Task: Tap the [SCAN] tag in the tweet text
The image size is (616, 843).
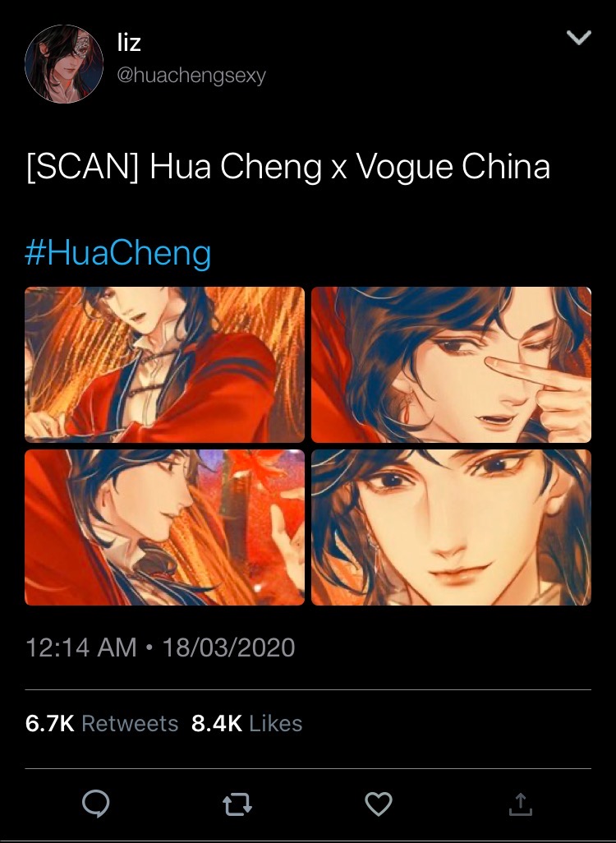Action: click(x=82, y=166)
